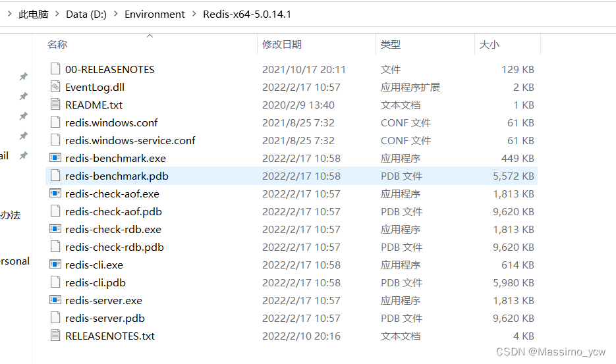616x364 pixels.
Task: Expand the chevron after Data (D:)
Action: point(115,14)
